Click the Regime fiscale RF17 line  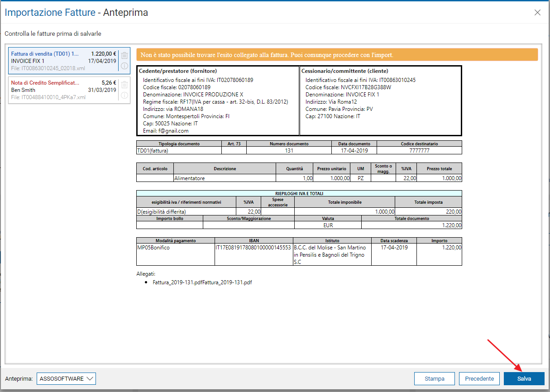pos(215,102)
